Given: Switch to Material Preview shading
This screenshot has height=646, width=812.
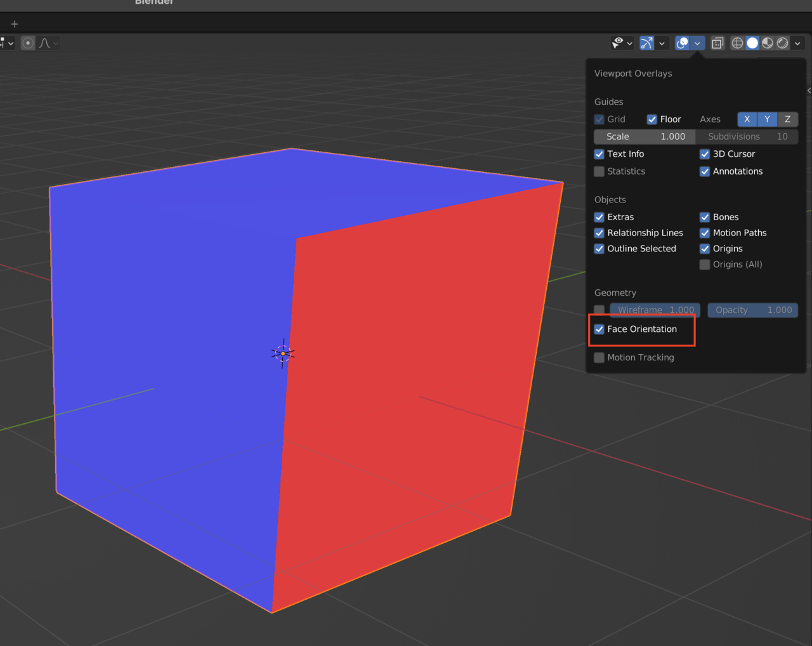Looking at the screenshot, I should point(768,43).
